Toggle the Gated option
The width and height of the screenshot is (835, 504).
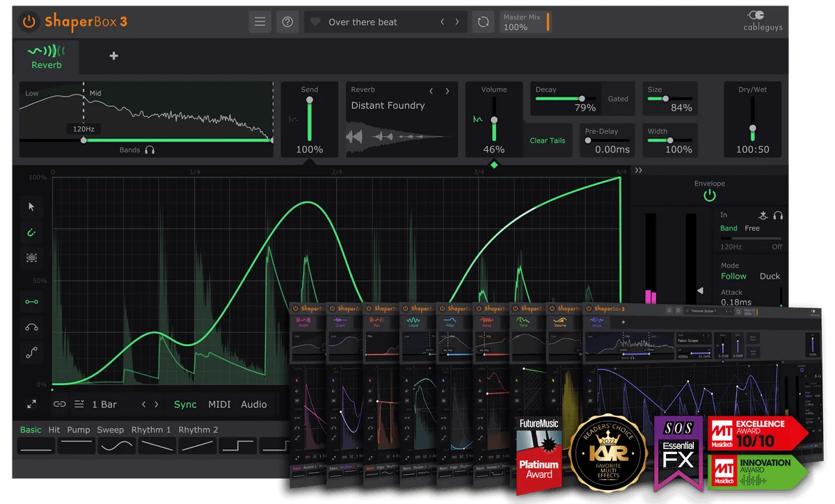pos(618,99)
